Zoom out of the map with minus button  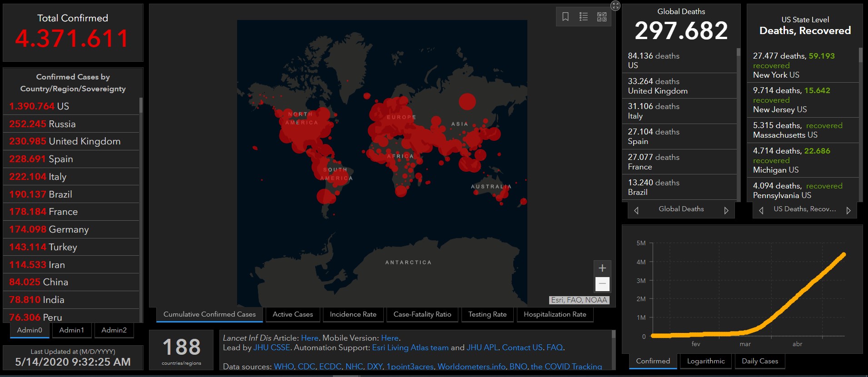[x=602, y=284]
